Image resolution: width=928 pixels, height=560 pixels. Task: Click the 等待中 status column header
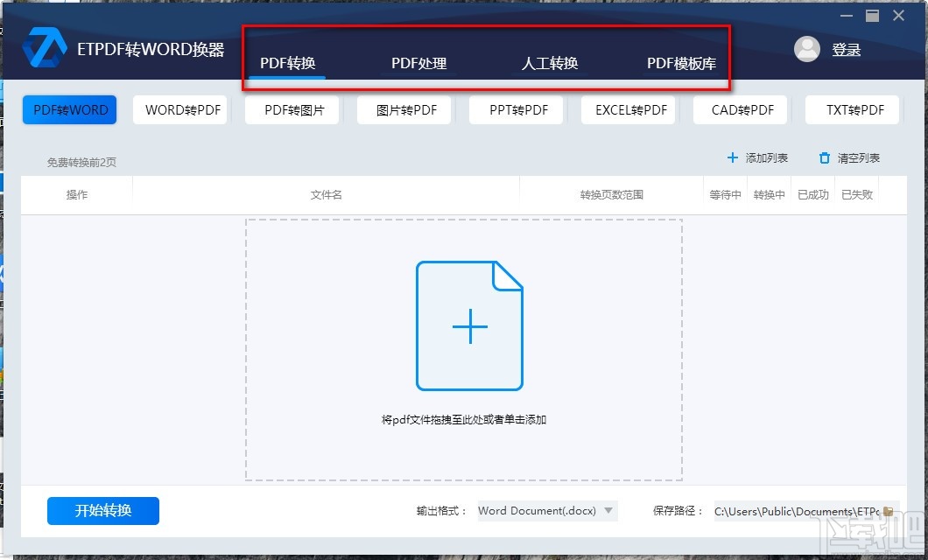pos(725,194)
